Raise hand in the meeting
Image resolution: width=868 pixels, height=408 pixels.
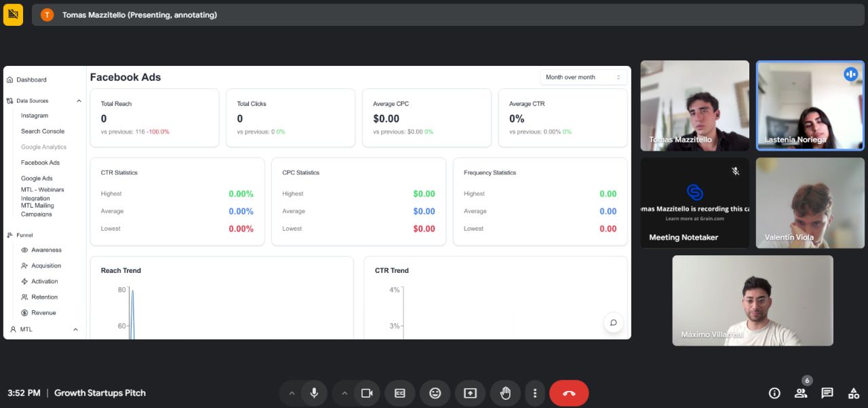pyautogui.click(x=505, y=393)
